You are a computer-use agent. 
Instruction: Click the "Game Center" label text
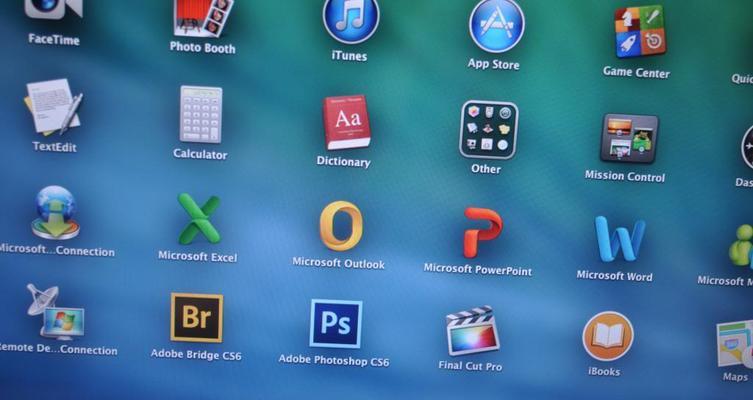pyautogui.click(x=636, y=72)
